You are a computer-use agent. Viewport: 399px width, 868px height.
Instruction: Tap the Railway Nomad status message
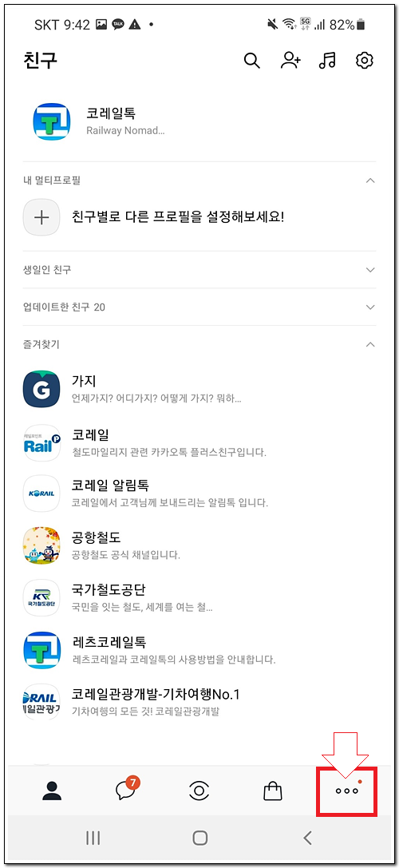(x=125, y=131)
